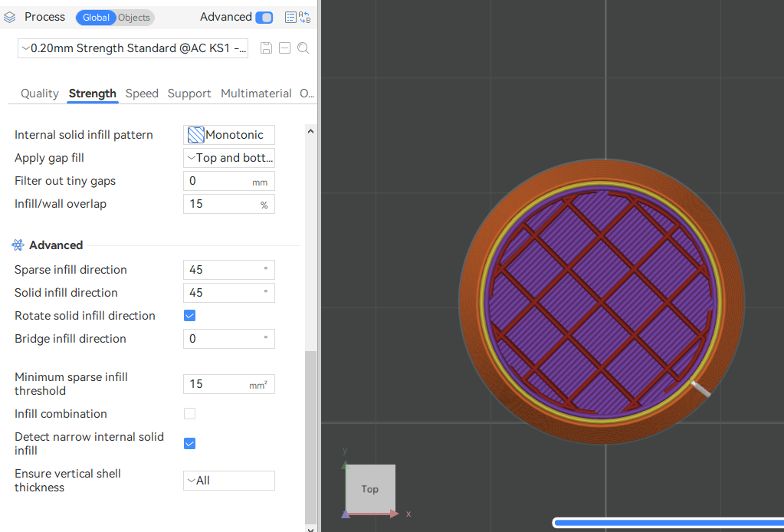784x532 pixels.
Task: Click the A-B compare presets icon
Action: [x=304, y=18]
